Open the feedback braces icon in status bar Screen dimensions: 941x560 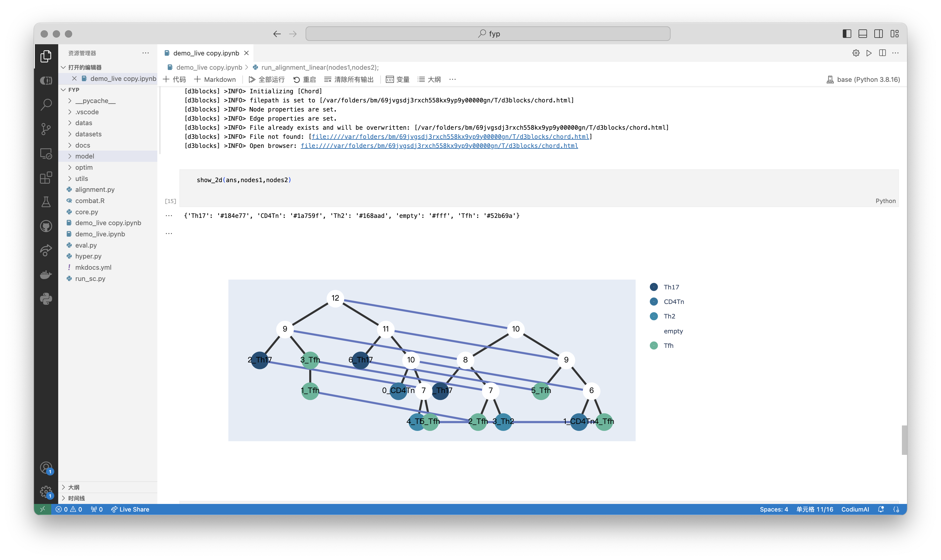pos(896,509)
